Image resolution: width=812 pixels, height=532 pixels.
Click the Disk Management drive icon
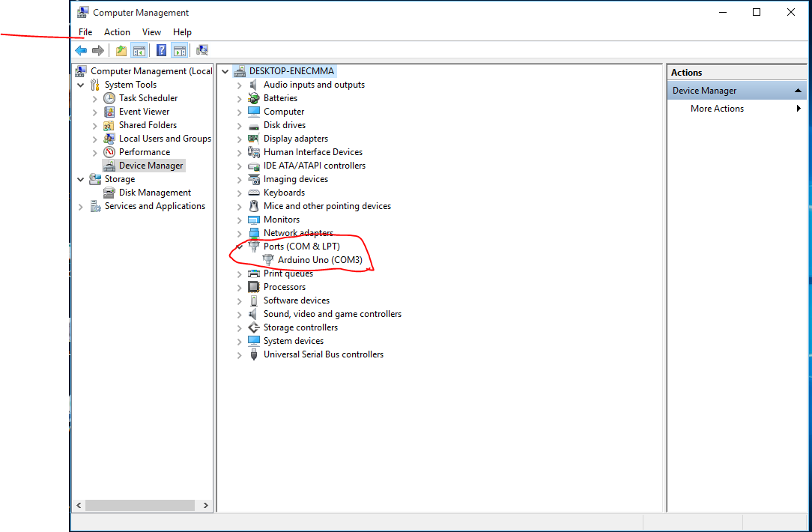[109, 192]
